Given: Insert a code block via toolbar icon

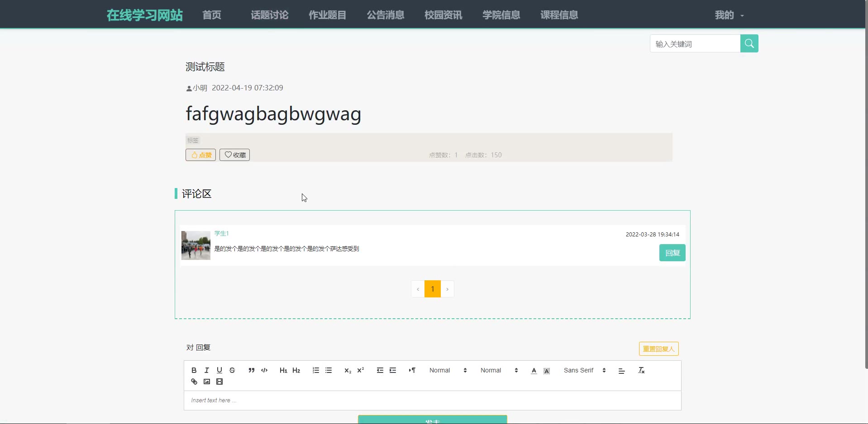Looking at the screenshot, I should click(264, 370).
